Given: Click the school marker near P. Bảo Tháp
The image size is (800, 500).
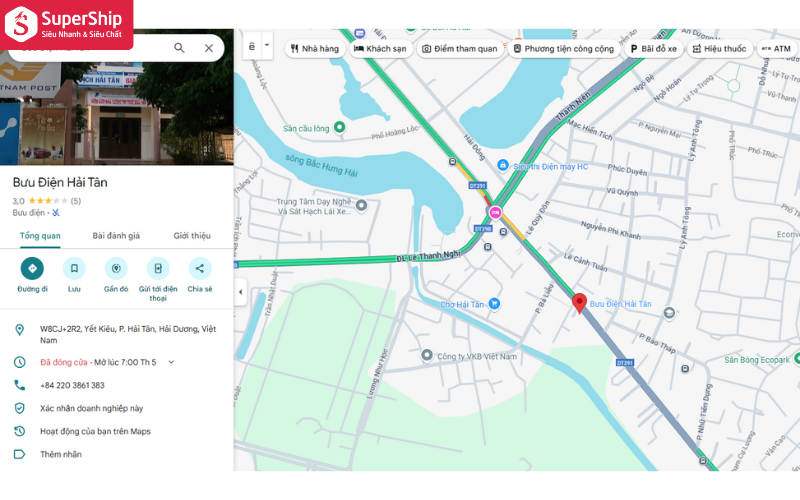Looking at the screenshot, I should (669, 313).
